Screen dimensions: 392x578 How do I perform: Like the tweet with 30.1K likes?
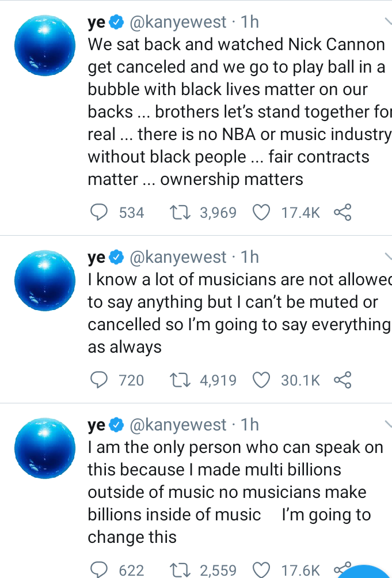tap(262, 380)
